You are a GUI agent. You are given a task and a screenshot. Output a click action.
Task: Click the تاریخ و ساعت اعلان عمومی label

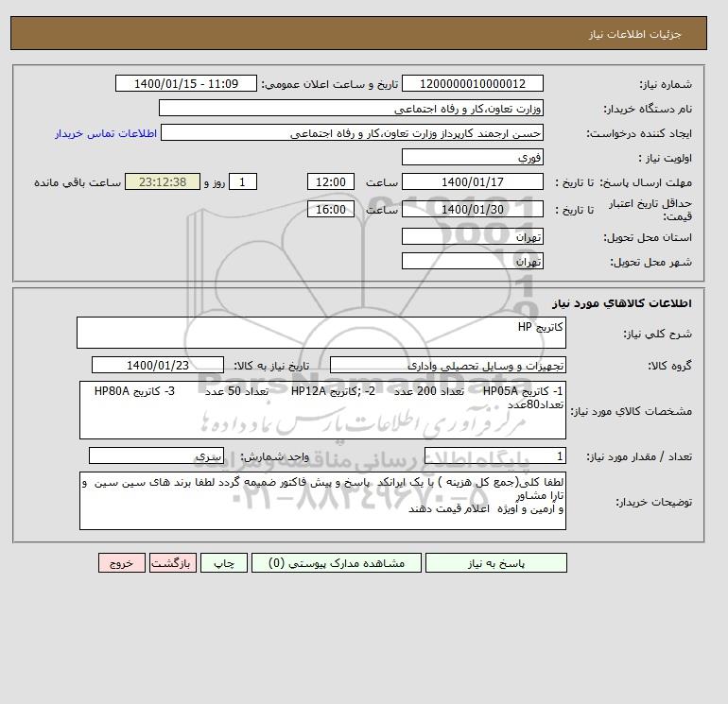(x=330, y=84)
